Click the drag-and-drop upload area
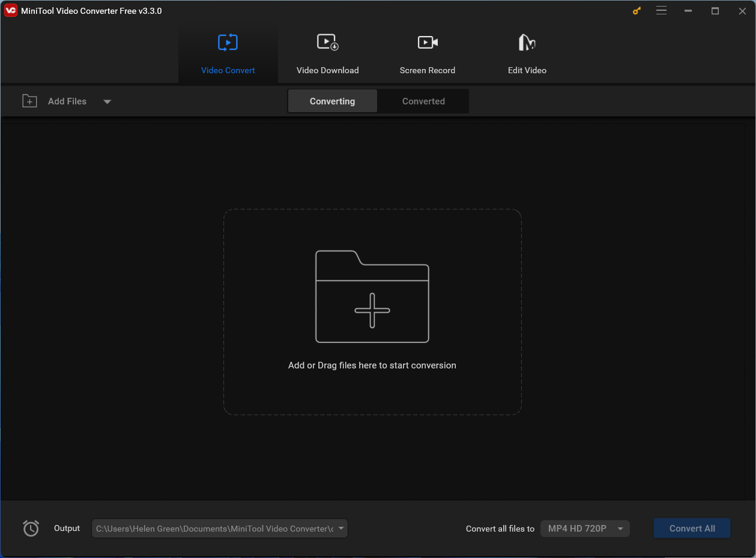The height and width of the screenshot is (558, 756). (x=372, y=311)
